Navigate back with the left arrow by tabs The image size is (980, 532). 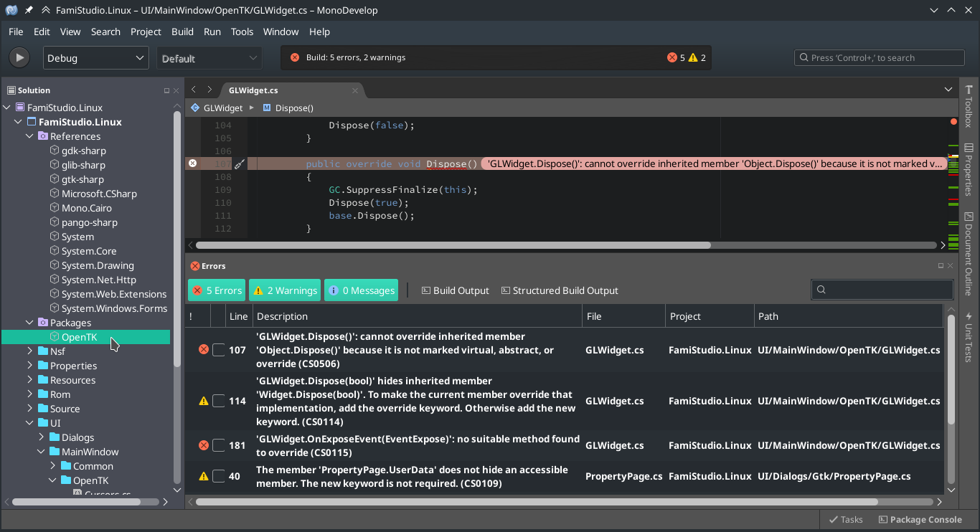tap(193, 90)
